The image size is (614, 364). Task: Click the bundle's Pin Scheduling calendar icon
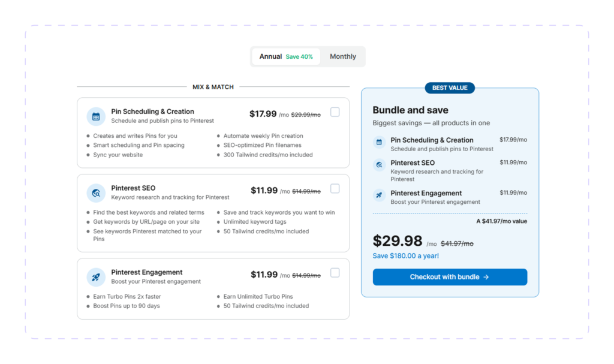(379, 142)
